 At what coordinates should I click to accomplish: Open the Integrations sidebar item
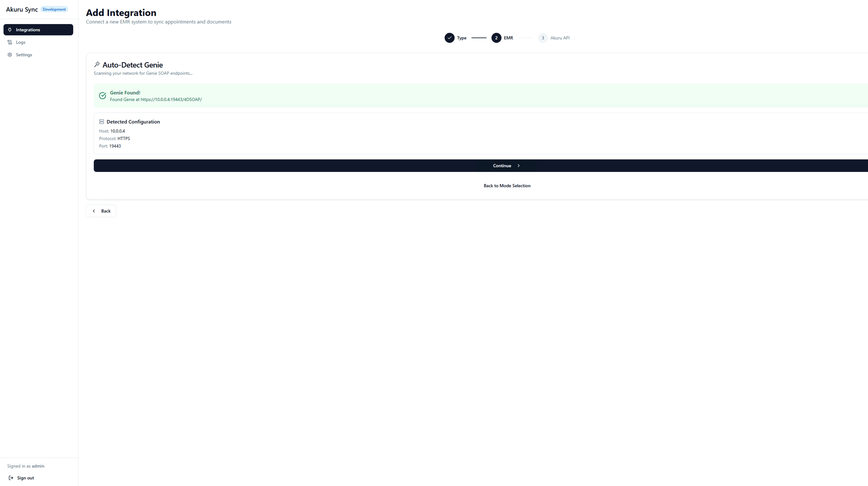pyautogui.click(x=38, y=30)
